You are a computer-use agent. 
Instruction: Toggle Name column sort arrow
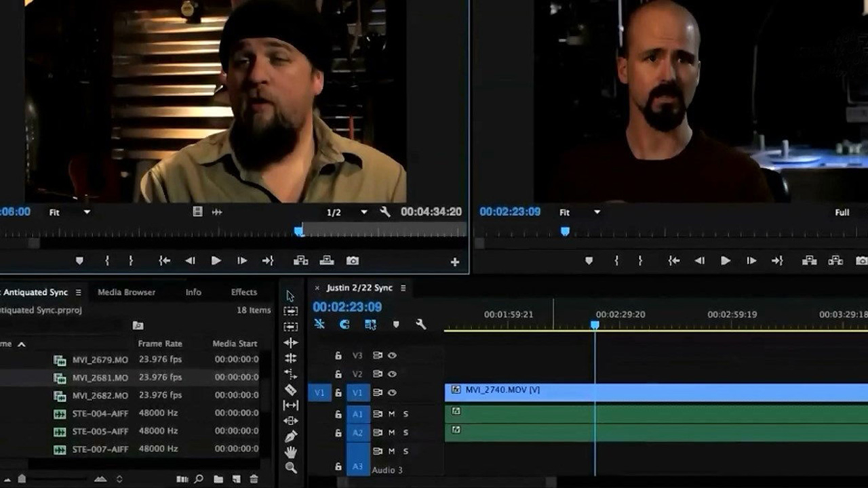21,344
